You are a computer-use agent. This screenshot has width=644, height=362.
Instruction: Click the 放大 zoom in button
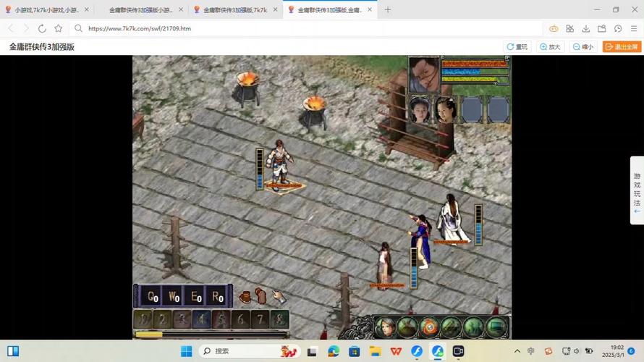[x=550, y=47]
